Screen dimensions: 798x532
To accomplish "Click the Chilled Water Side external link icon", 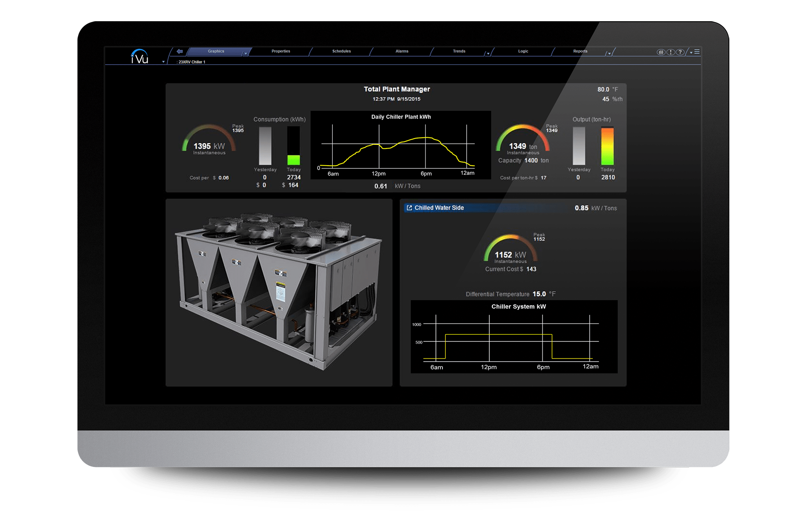I will pos(409,208).
